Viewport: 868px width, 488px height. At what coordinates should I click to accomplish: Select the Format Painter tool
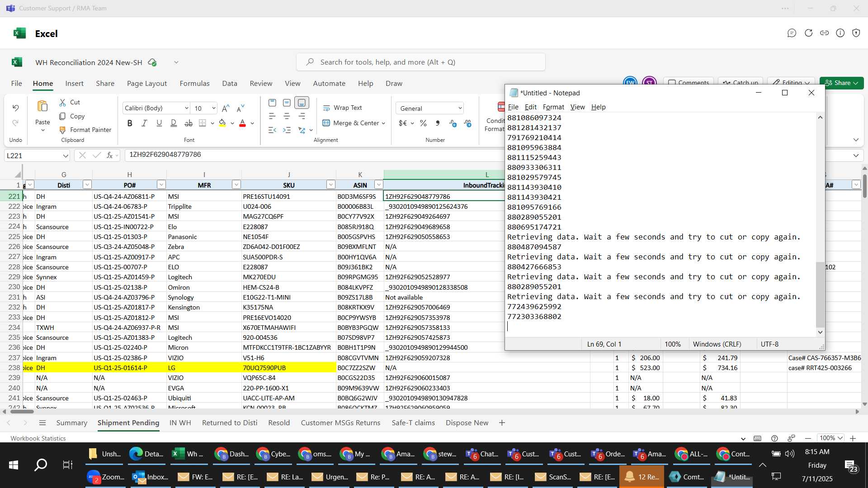[x=85, y=130]
